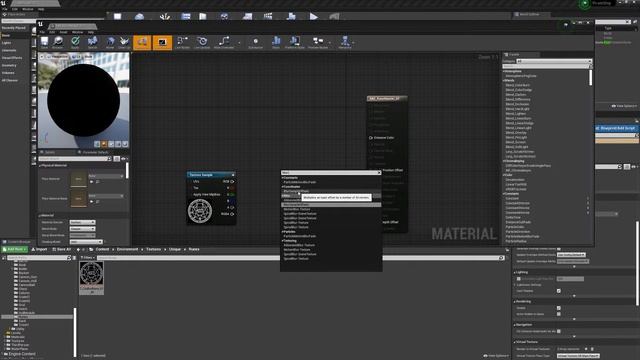Click search field in node context menu
The image size is (640, 360).
pyautogui.click(x=331, y=173)
